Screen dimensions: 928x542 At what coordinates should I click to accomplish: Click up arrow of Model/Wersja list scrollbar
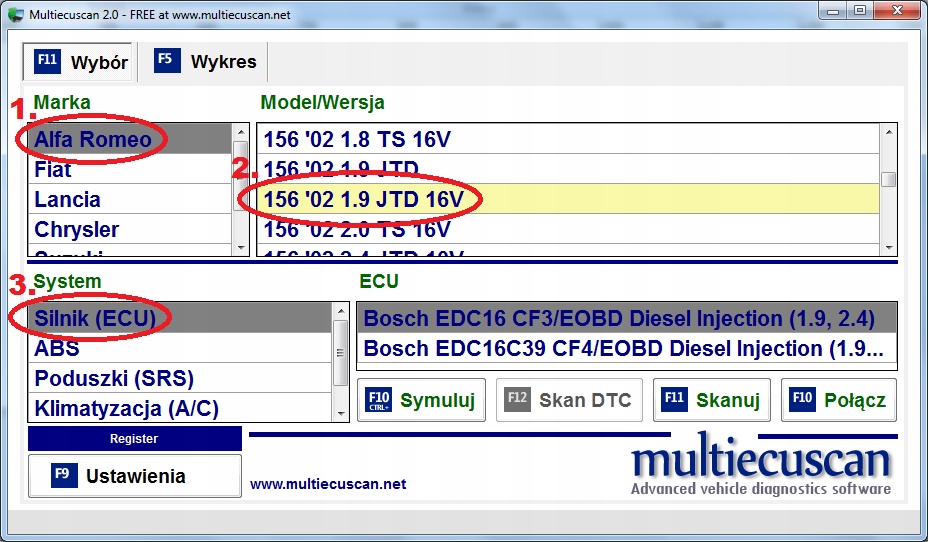tap(888, 132)
